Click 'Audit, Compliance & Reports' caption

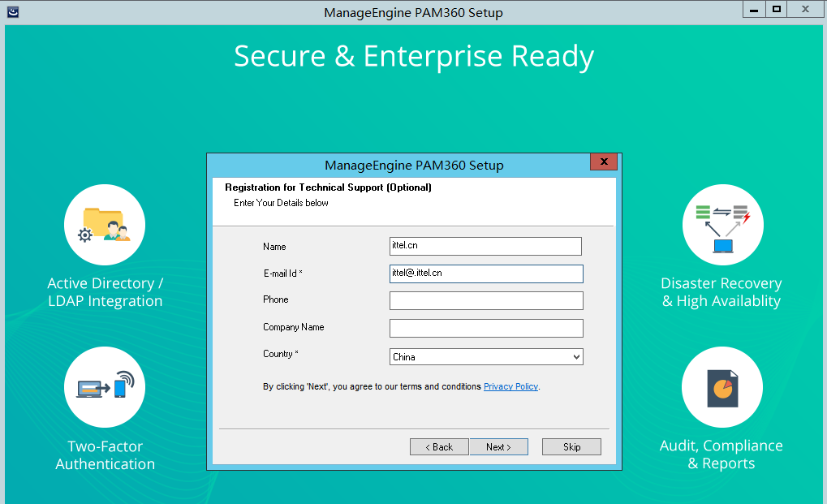click(x=721, y=454)
